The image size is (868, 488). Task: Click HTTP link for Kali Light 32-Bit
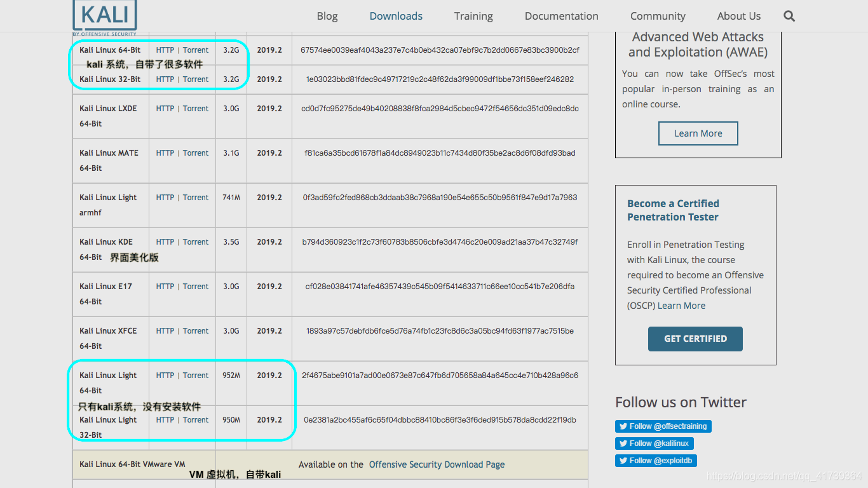click(165, 420)
